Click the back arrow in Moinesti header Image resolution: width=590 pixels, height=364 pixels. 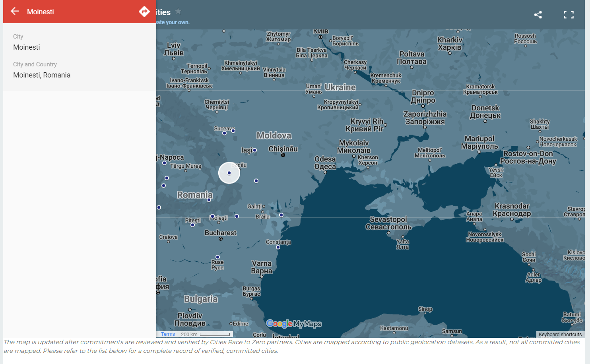(x=15, y=11)
